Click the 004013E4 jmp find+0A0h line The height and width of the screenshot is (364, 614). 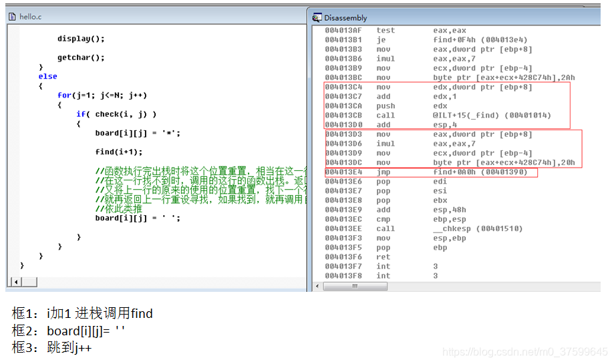click(x=426, y=172)
